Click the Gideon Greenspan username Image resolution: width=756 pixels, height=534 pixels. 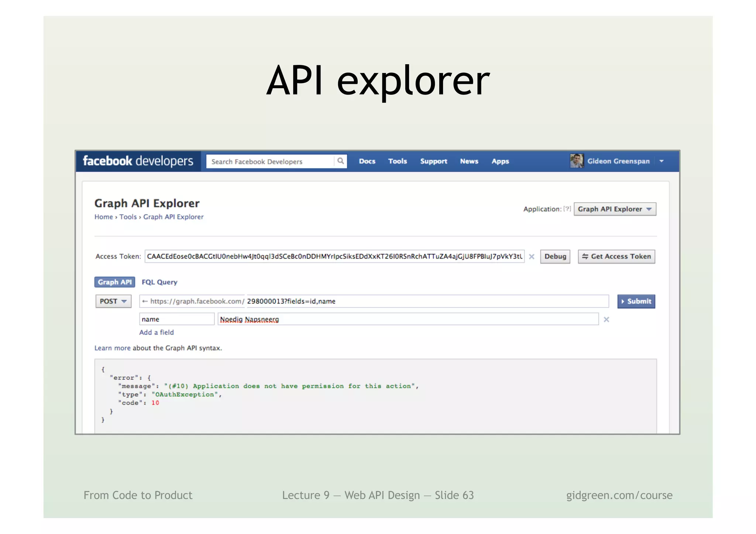click(x=618, y=161)
